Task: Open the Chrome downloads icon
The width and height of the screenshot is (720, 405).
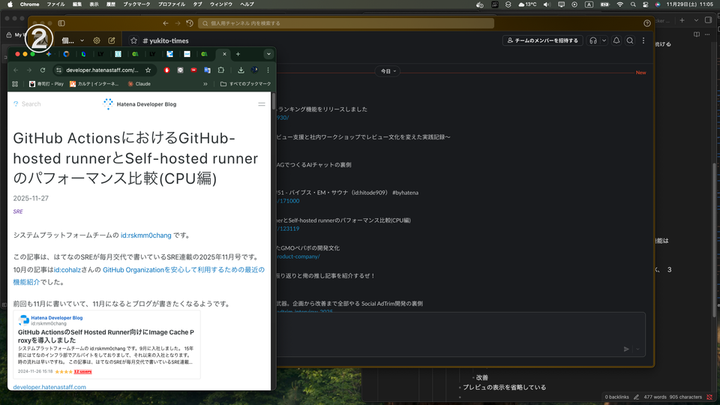Action: 242,70
